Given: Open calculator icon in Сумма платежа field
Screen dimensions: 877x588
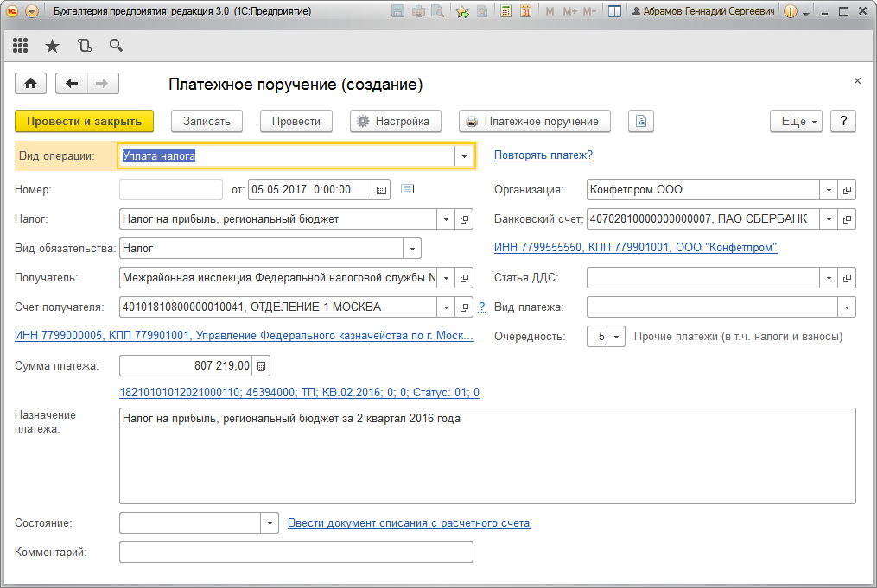Looking at the screenshot, I should tap(261, 366).
